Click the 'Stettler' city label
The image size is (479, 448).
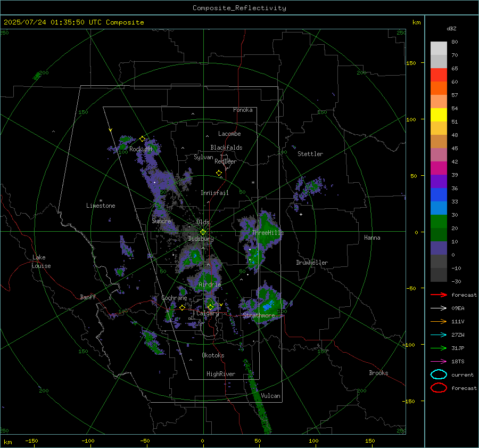[x=310, y=154]
